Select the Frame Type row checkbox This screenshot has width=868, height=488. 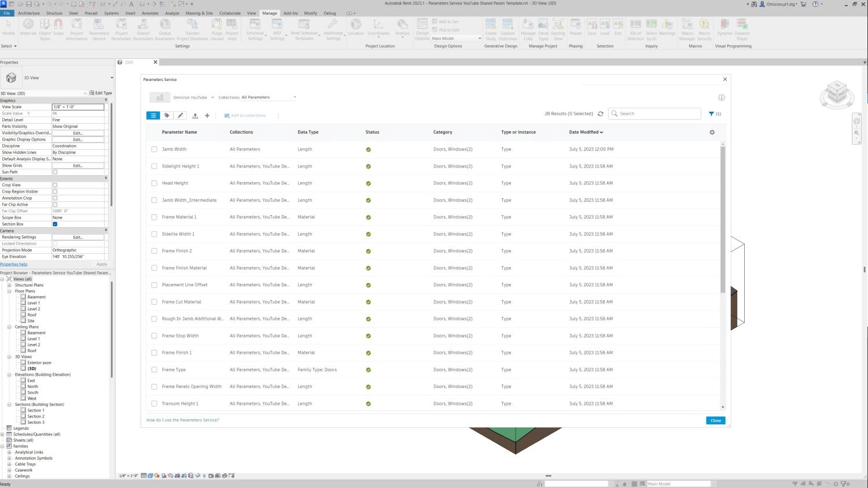coord(154,370)
